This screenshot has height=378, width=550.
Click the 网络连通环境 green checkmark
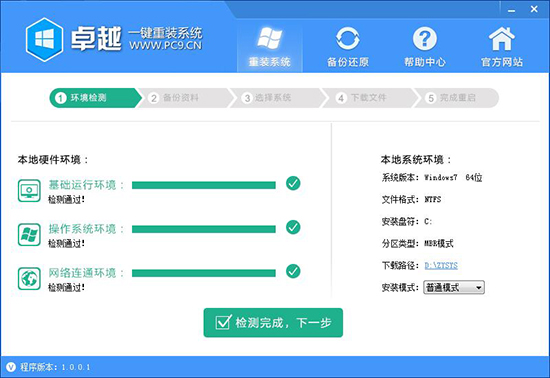293,271
